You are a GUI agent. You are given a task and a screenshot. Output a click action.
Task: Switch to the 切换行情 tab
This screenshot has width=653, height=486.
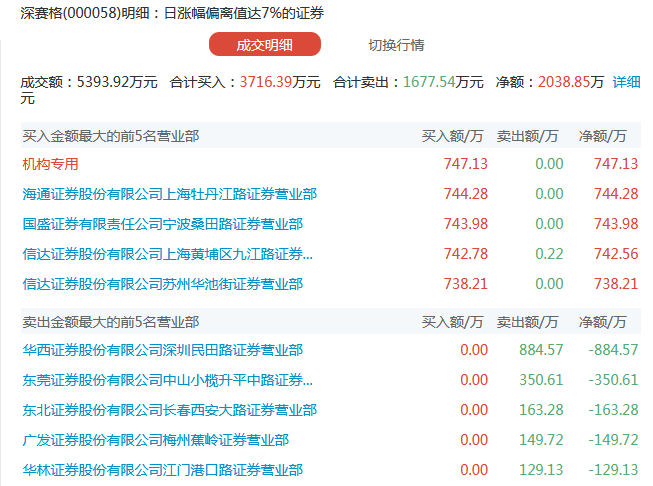(x=396, y=45)
